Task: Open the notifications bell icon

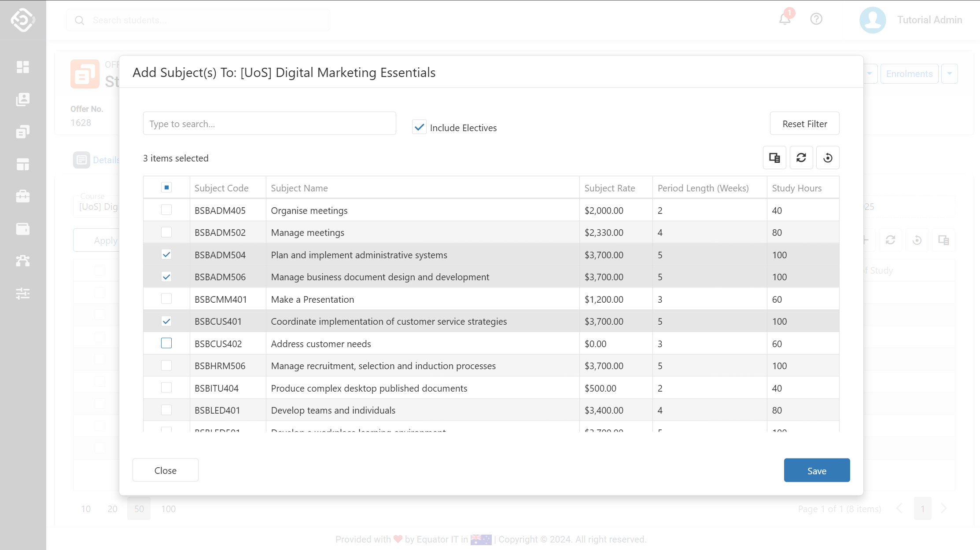Action: pos(785,19)
